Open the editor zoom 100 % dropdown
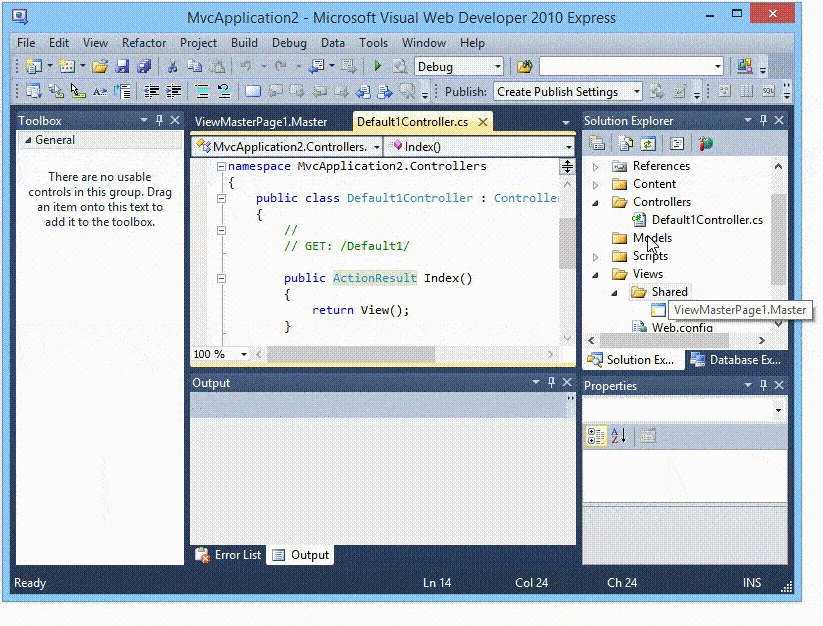The height and width of the screenshot is (626, 823). pyautogui.click(x=244, y=354)
